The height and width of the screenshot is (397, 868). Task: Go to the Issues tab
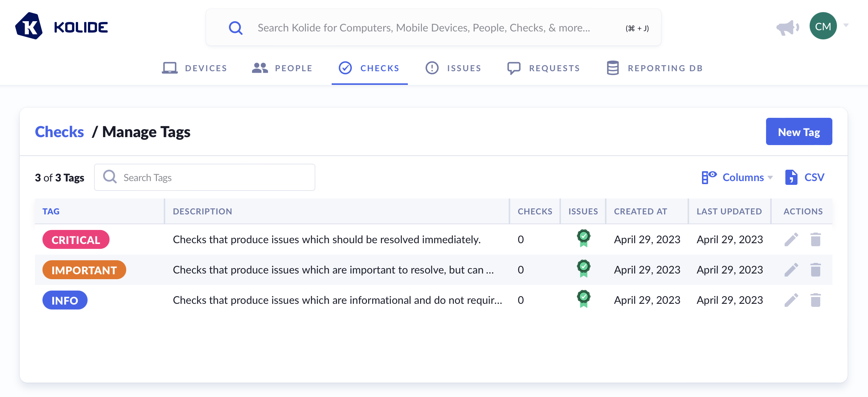click(453, 68)
